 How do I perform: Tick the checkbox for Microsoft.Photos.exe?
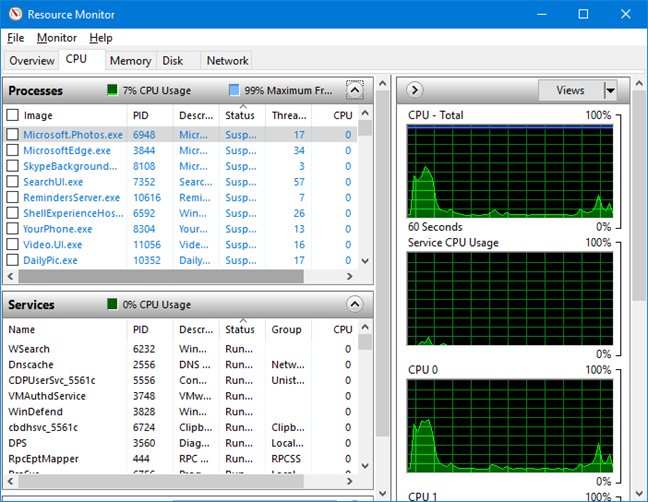click(12, 134)
